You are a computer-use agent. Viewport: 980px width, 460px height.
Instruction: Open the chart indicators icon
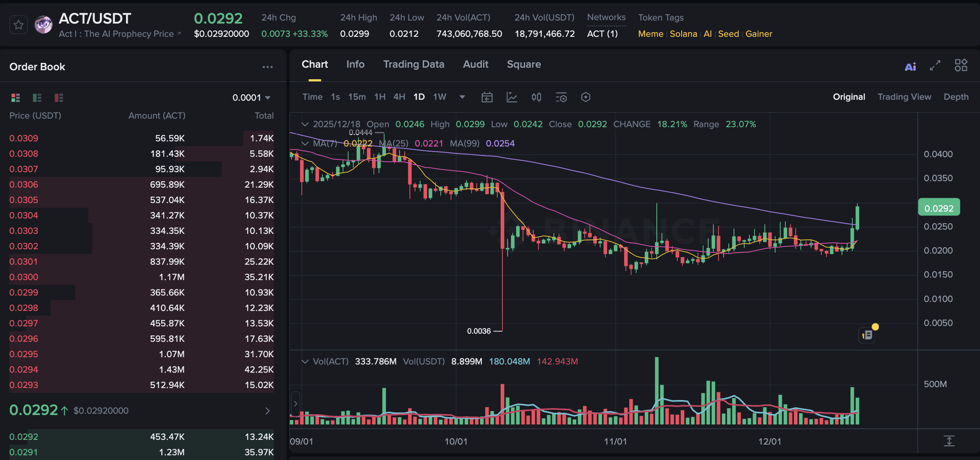click(x=512, y=97)
